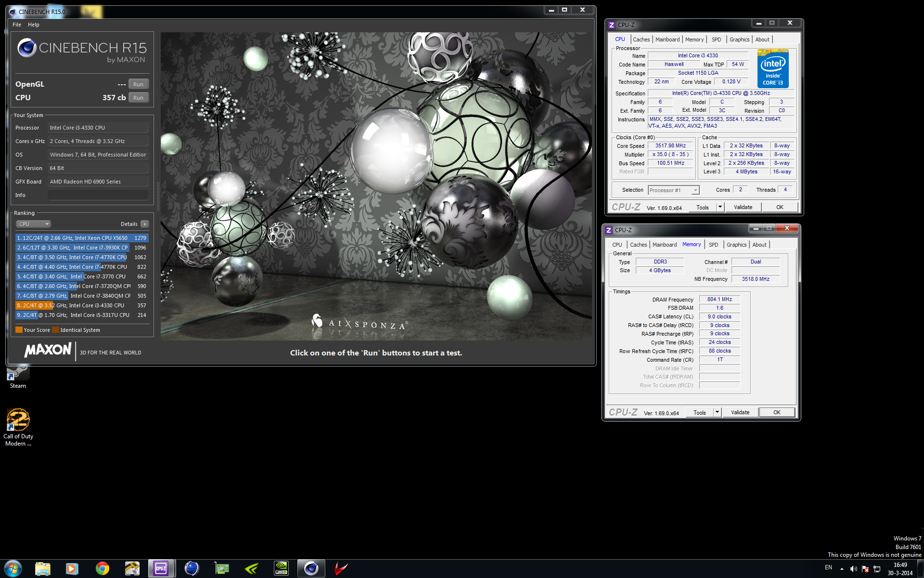Click the Z icon in the Memory CPU-Z title bar
The image size is (924, 578).
coord(608,230)
